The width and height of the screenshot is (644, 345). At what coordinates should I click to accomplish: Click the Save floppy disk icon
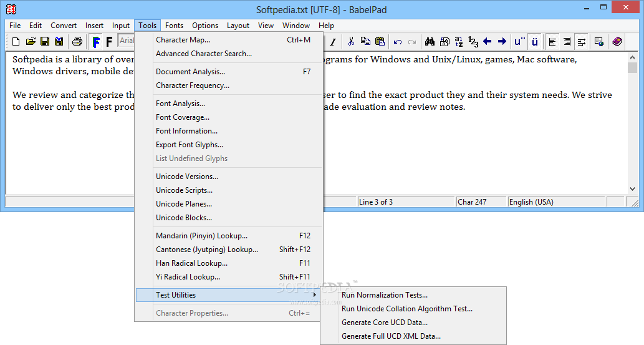click(x=45, y=42)
